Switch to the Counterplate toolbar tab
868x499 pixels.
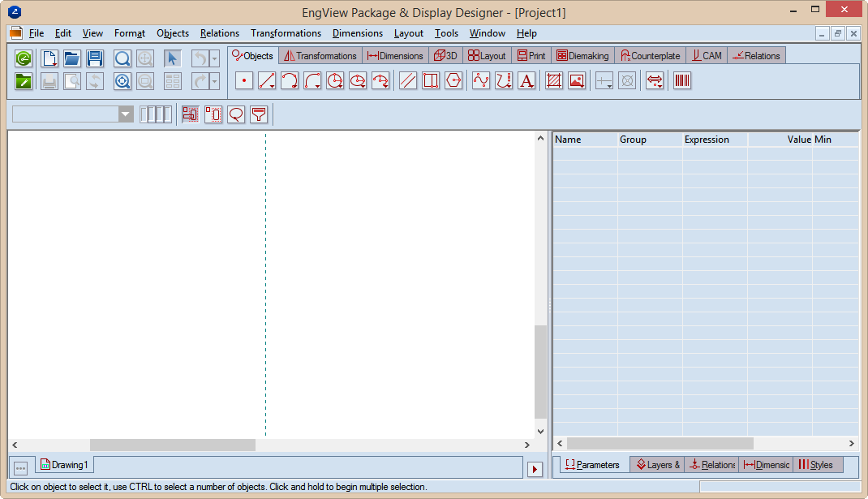coord(651,55)
